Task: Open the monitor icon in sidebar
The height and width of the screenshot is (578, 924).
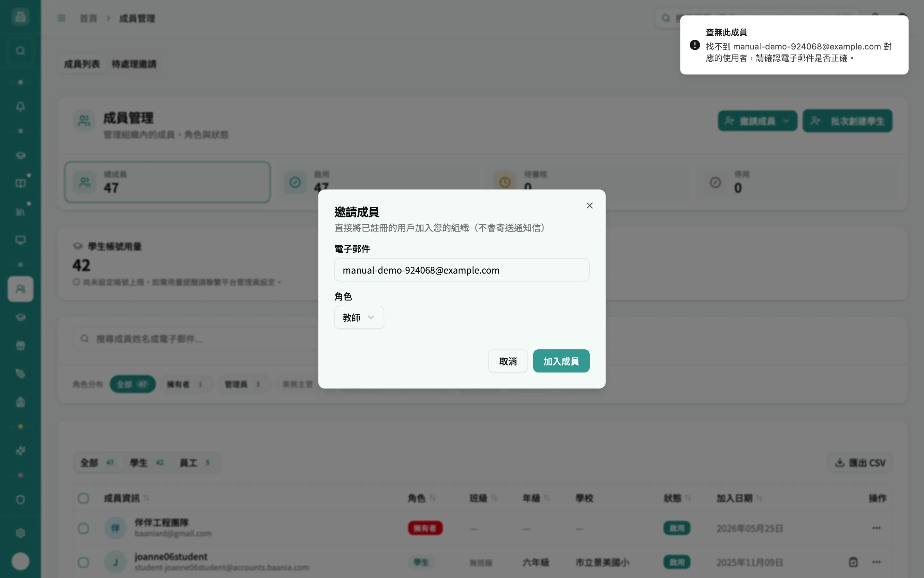Action: 20,240
